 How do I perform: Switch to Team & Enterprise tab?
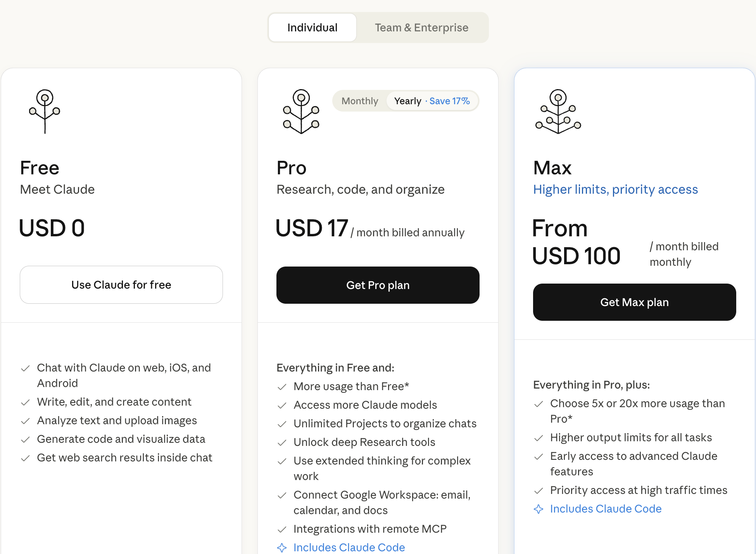pos(421,28)
